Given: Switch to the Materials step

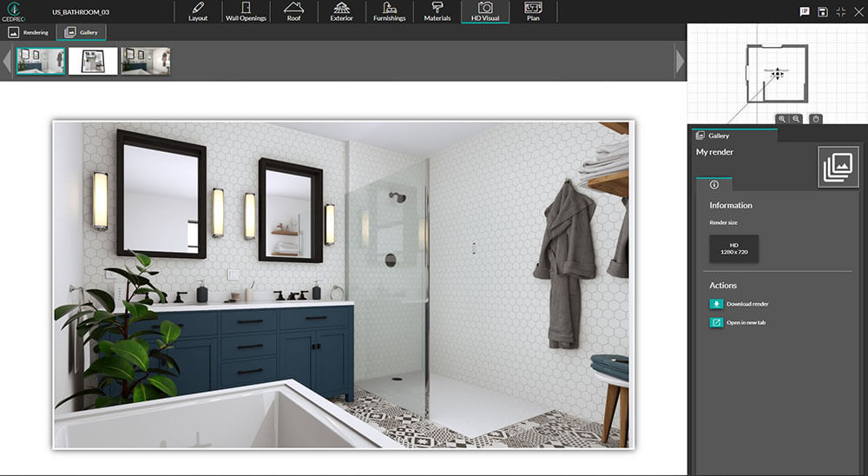Looking at the screenshot, I should point(437,11).
